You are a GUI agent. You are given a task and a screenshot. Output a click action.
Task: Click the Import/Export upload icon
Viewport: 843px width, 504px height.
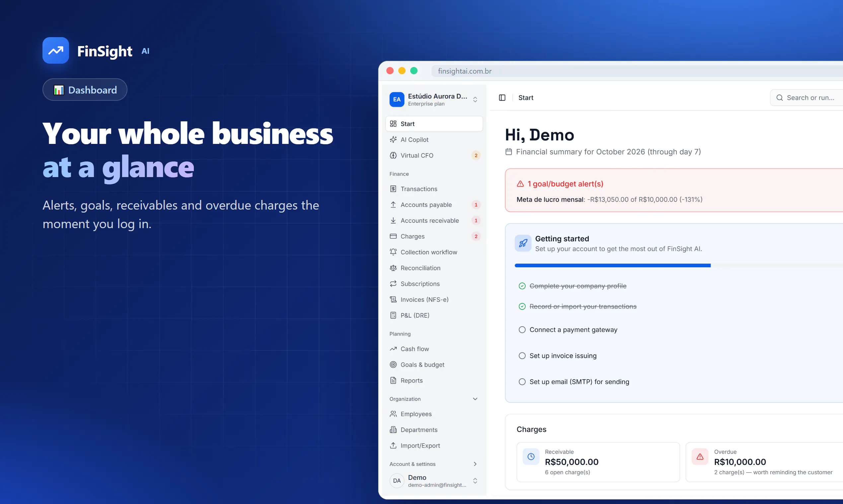coord(393,445)
